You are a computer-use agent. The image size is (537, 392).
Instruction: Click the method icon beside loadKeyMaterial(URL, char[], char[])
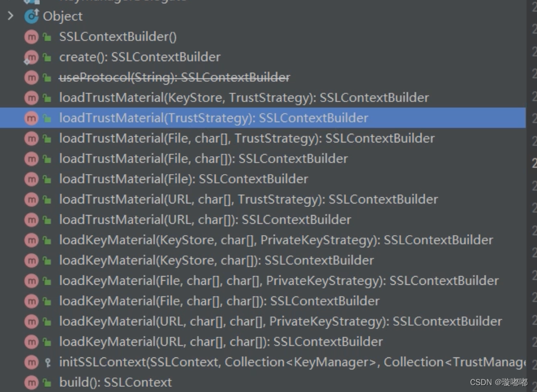coord(32,341)
